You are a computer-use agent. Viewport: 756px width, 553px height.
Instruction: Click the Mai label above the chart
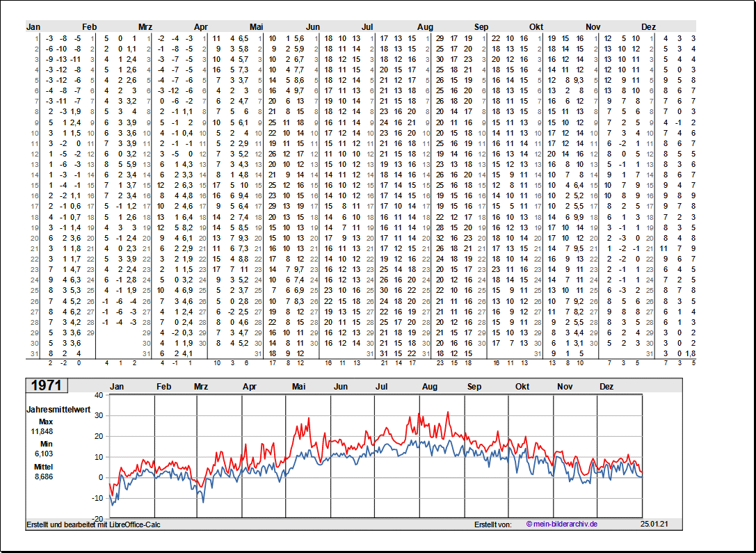tap(299, 387)
